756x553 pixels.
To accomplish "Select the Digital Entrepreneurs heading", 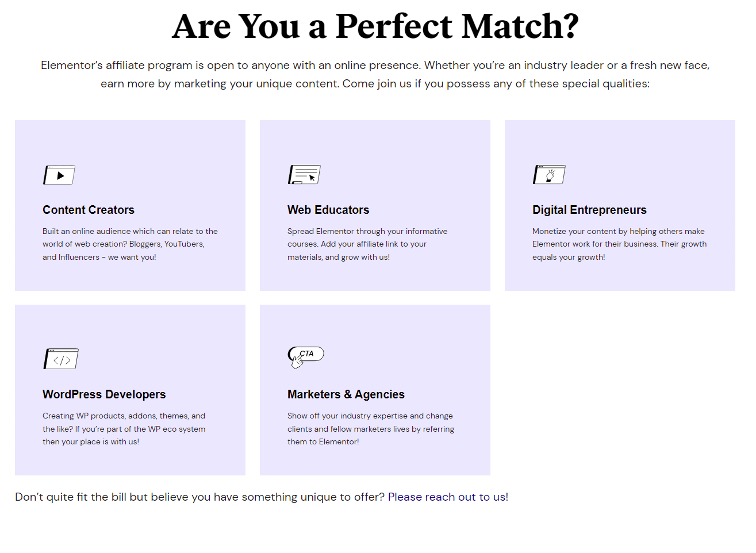I will pyautogui.click(x=589, y=210).
